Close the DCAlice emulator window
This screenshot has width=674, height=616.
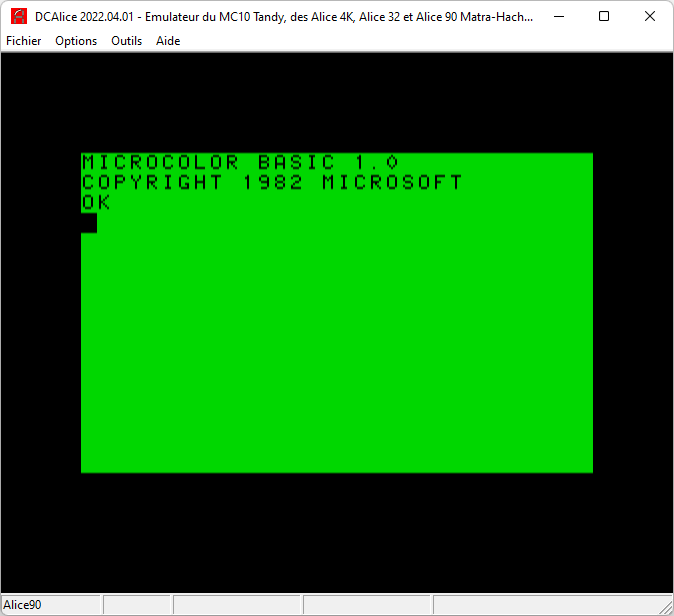pos(650,17)
